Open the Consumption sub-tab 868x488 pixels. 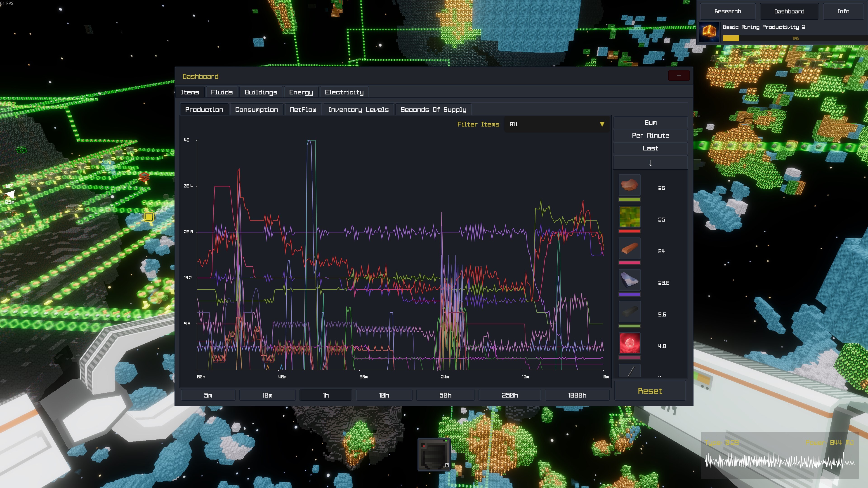point(256,109)
